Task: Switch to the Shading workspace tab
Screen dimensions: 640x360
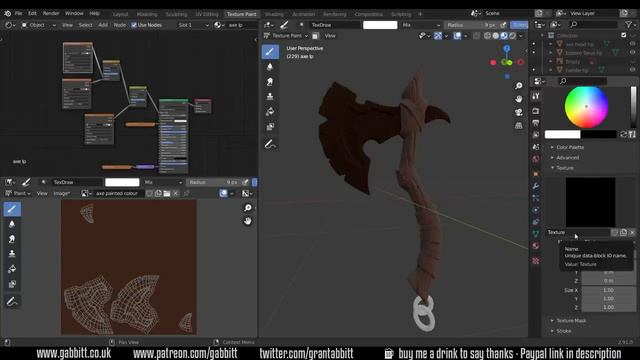Action: pyautogui.click(x=274, y=14)
